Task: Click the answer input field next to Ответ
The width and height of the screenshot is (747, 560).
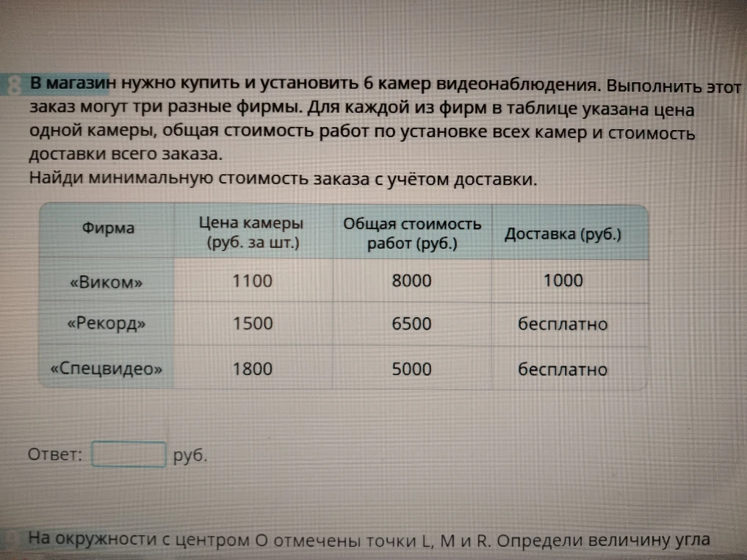Action: pos(129,454)
